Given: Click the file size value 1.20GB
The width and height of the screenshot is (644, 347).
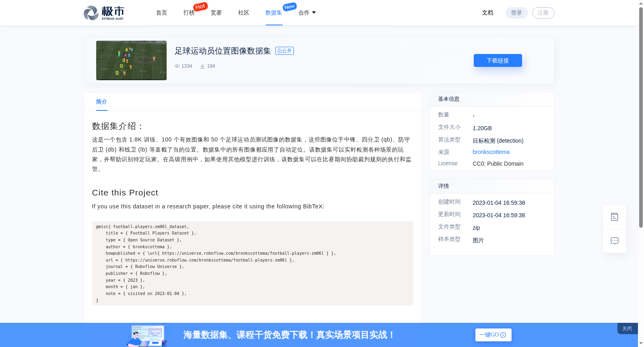Looking at the screenshot, I should (482, 128).
